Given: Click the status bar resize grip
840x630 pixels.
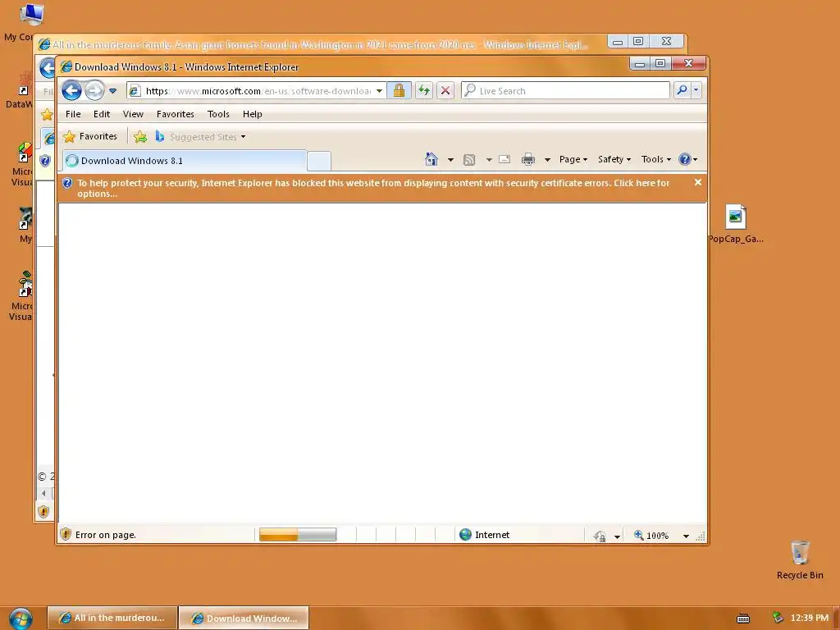Looking at the screenshot, I should point(701,536).
